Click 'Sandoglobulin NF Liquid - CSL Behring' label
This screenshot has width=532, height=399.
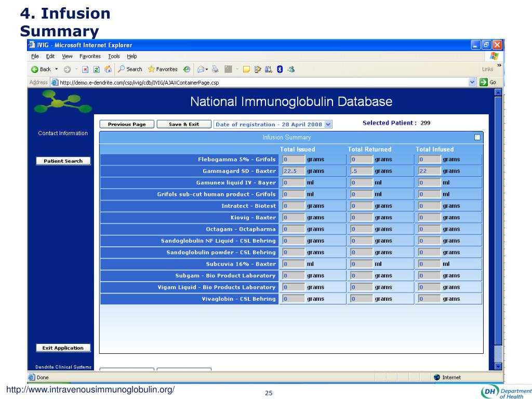(x=218, y=241)
